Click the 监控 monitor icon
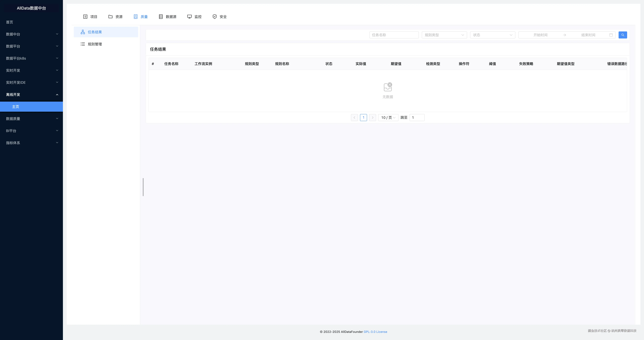The width and height of the screenshot is (644, 340). coord(190,17)
